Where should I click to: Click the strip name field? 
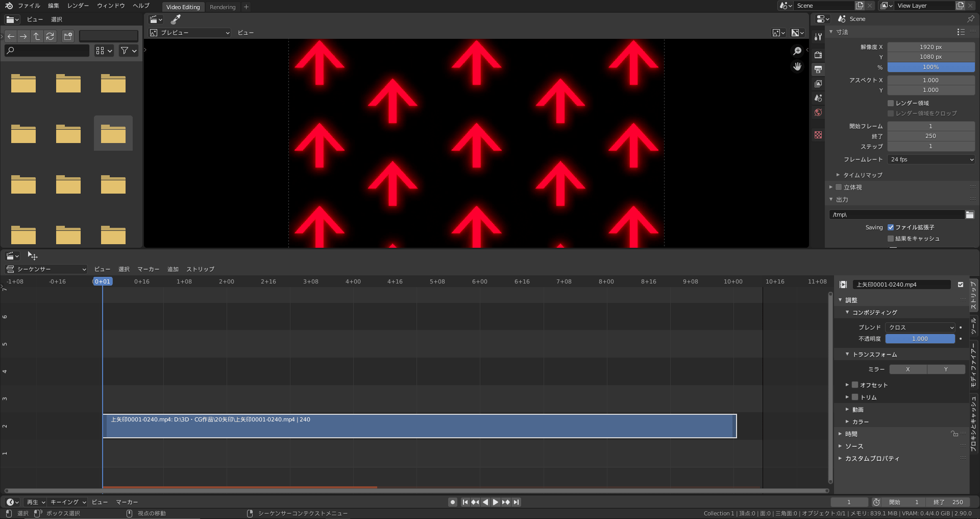click(901, 285)
